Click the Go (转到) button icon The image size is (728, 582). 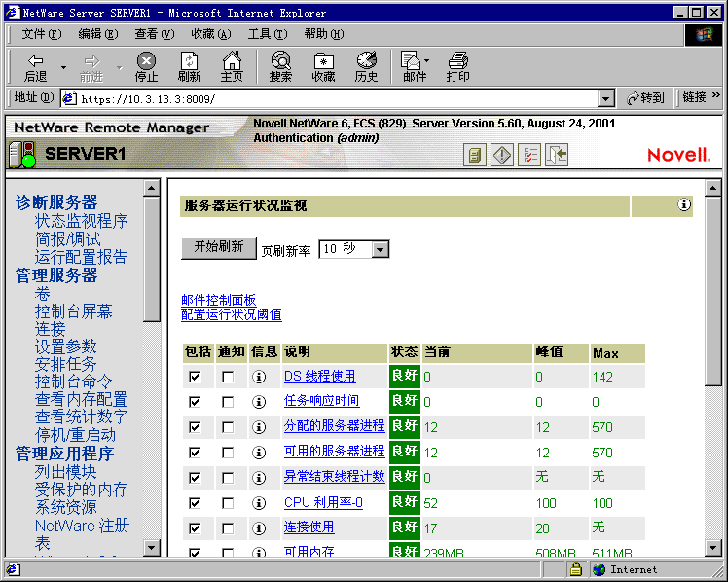click(x=645, y=98)
